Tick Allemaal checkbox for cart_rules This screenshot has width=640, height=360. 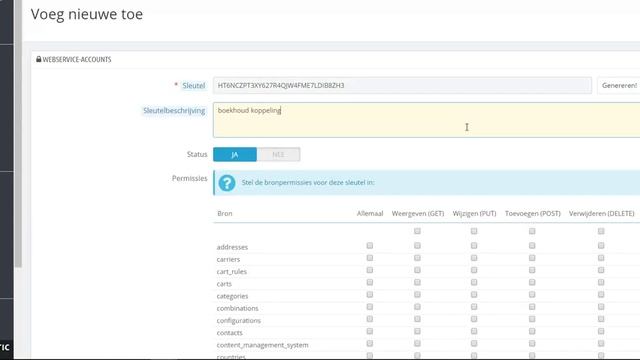370,270
